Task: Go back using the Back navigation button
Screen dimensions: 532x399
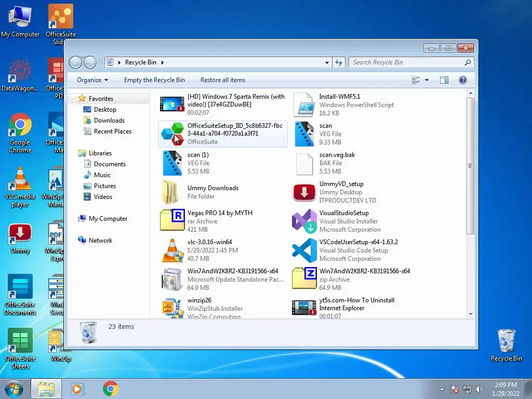Action: click(x=75, y=62)
